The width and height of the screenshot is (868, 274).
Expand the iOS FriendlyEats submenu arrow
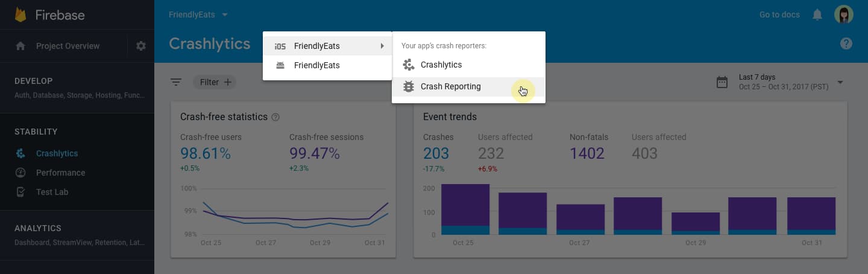point(382,46)
